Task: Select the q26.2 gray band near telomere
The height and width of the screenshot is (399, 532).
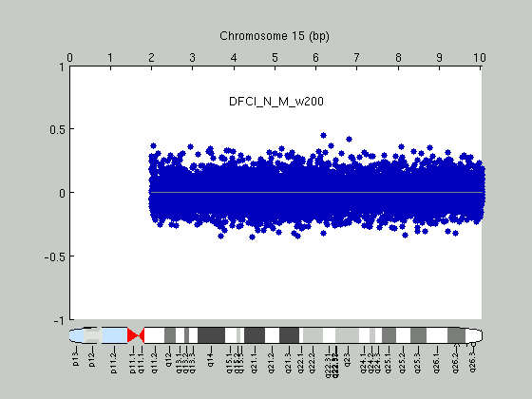Action: point(456,335)
